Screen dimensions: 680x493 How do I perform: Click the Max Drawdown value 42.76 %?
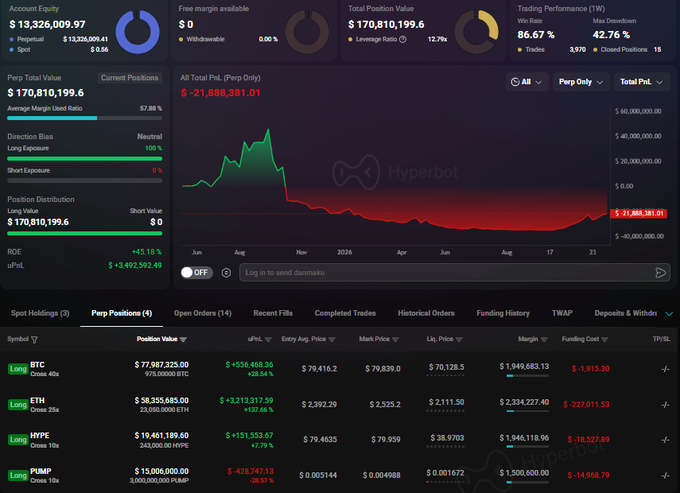pos(611,35)
